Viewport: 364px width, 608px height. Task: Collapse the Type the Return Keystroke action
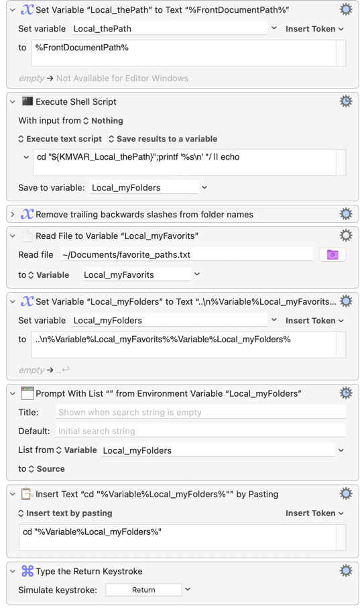[x=12, y=571]
